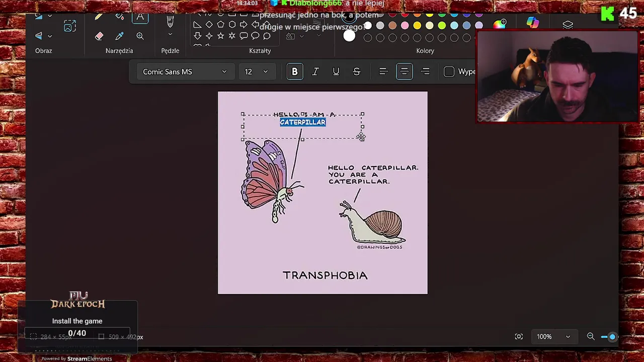Image resolution: width=644 pixels, height=362 pixels.
Task: Open the Copilot icon
Action: tap(533, 23)
